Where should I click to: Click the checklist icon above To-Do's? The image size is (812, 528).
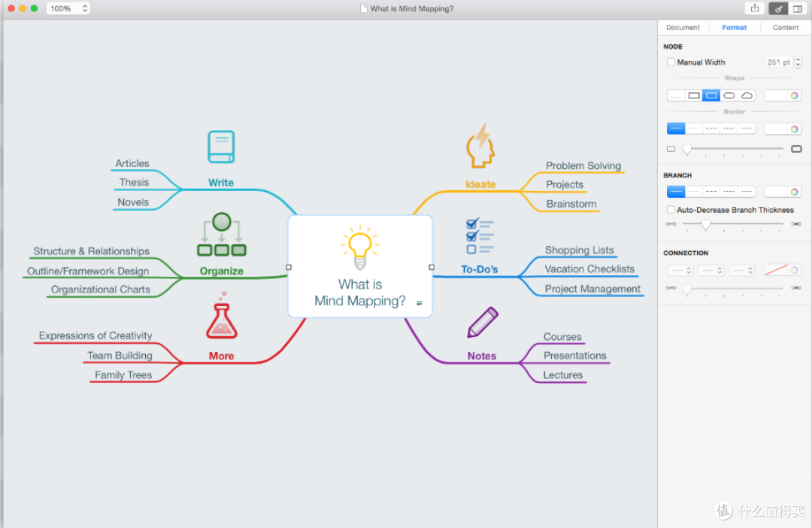(x=480, y=236)
